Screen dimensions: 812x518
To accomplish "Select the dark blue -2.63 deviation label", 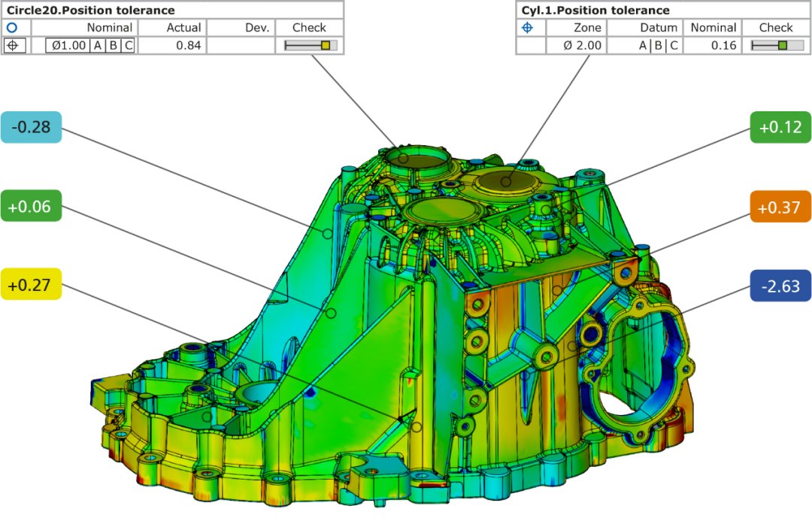I will point(780,286).
